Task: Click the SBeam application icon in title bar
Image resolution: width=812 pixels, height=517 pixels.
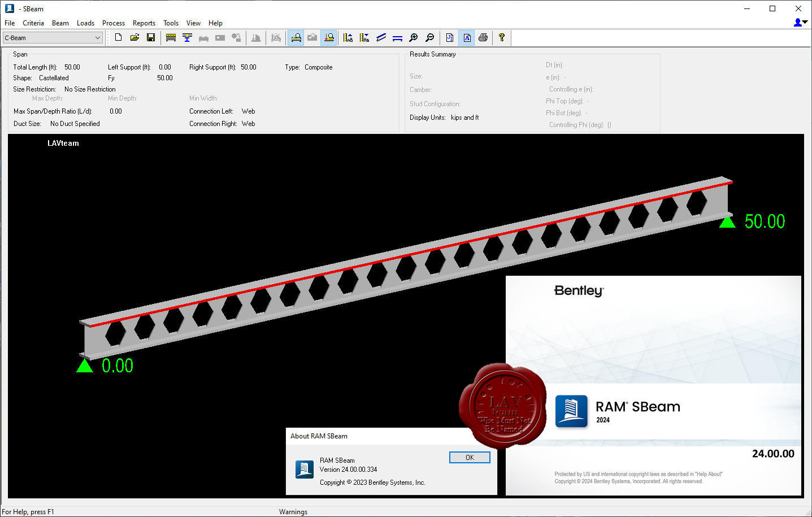Action: tap(10, 8)
